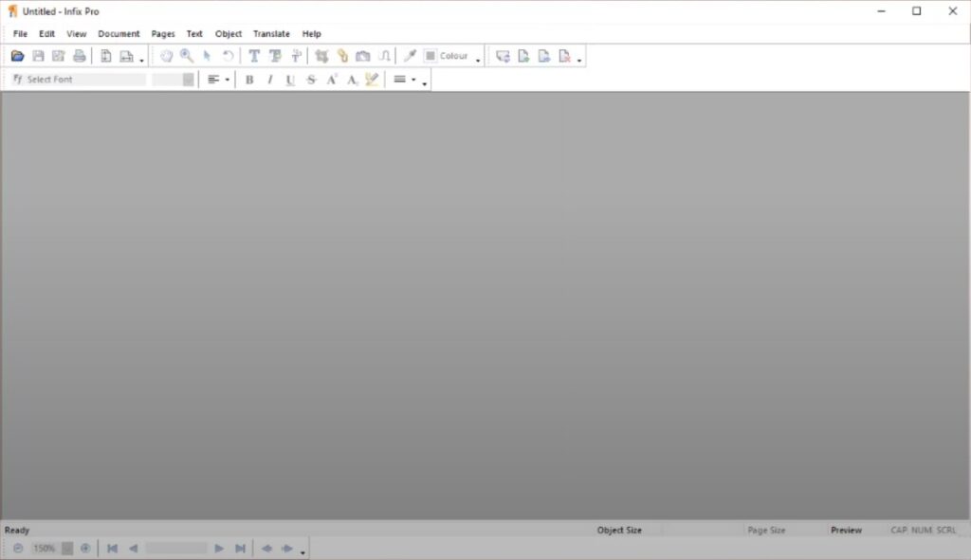This screenshot has height=560, width=971.
Task: Click the insert pages icon with arrow
Action: (x=503, y=56)
